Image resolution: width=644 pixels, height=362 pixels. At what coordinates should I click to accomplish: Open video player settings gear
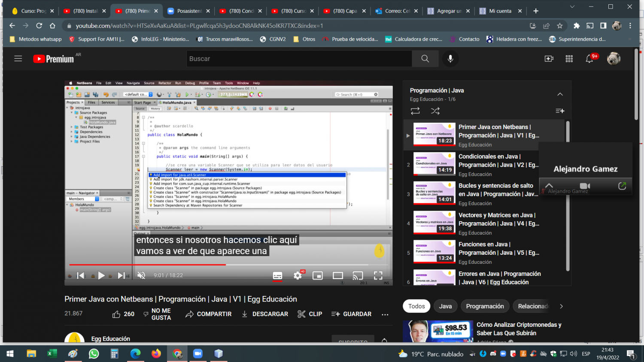pos(298,275)
